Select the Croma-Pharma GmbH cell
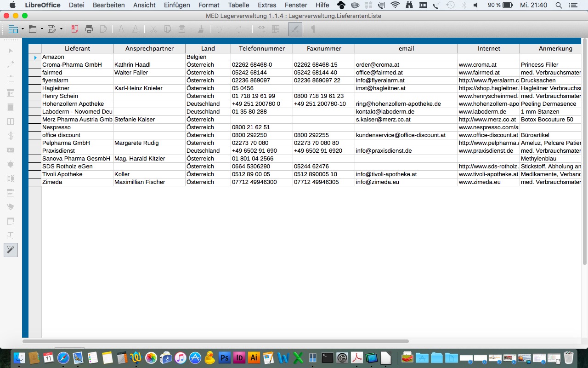The height and width of the screenshot is (368, 588). [77, 65]
